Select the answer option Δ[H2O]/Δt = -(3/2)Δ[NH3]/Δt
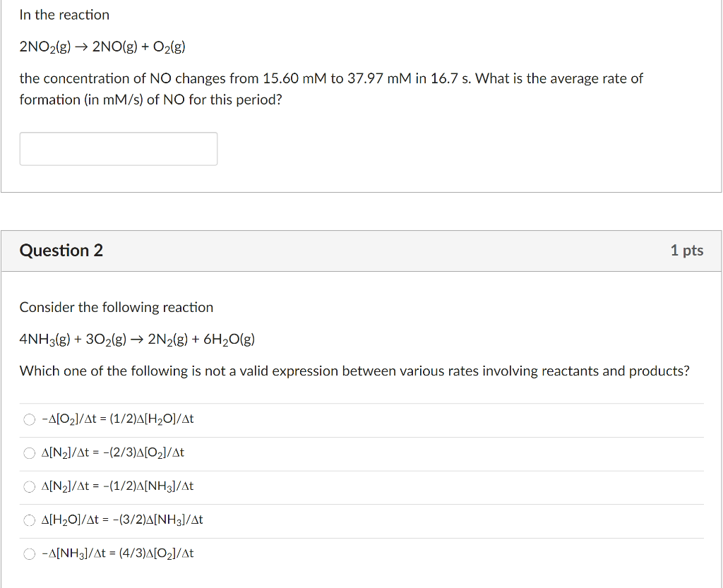 (x=29, y=520)
